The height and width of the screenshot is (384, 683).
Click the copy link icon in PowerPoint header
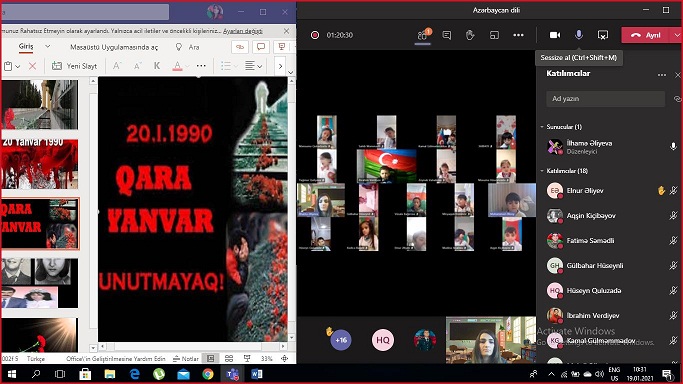coord(240,47)
